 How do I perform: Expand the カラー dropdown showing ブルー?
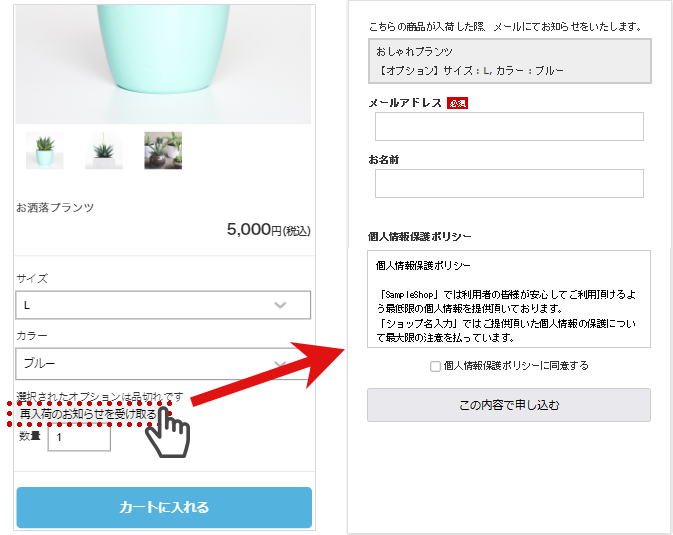163,364
